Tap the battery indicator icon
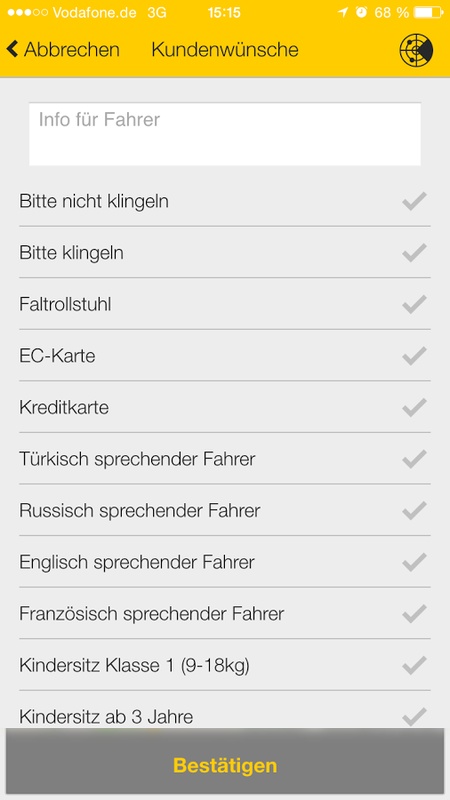 pos(428,12)
